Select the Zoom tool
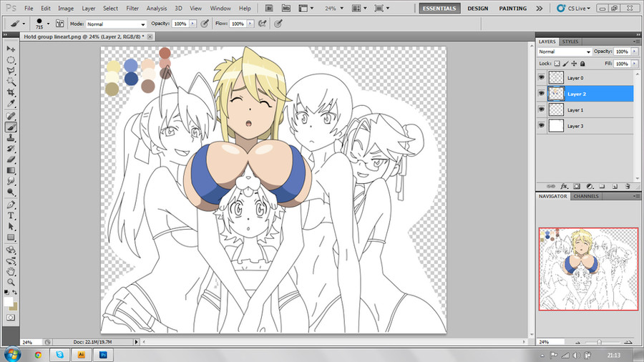 [x=11, y=283]
